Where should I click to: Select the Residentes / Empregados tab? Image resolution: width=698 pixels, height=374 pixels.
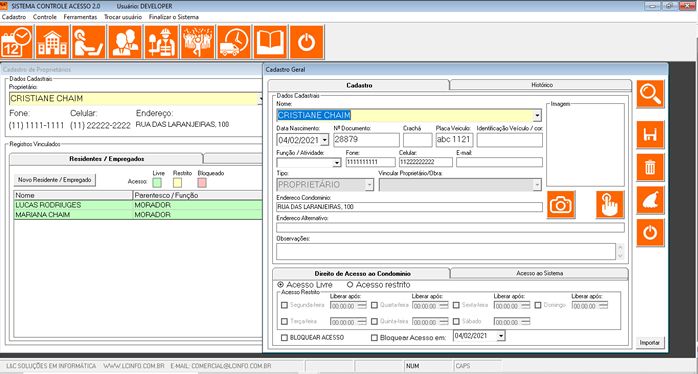106,159
